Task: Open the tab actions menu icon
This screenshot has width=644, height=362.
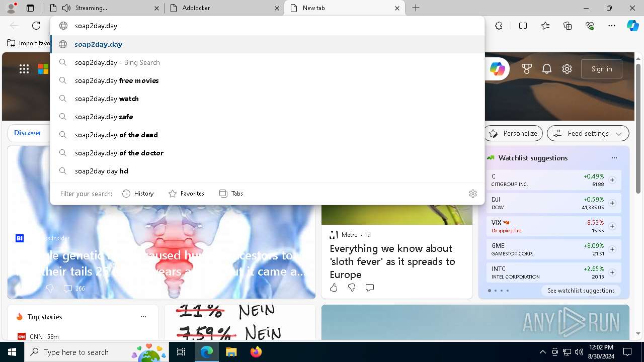Action: click(30, 8)
